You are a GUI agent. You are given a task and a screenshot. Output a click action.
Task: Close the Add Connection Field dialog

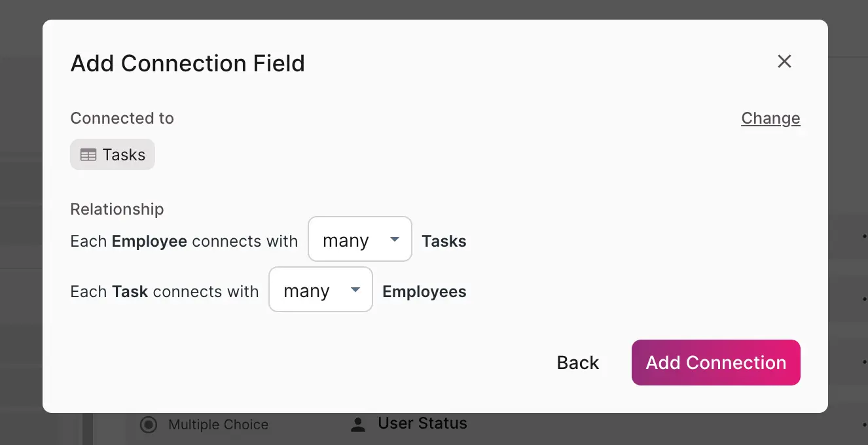784,62
